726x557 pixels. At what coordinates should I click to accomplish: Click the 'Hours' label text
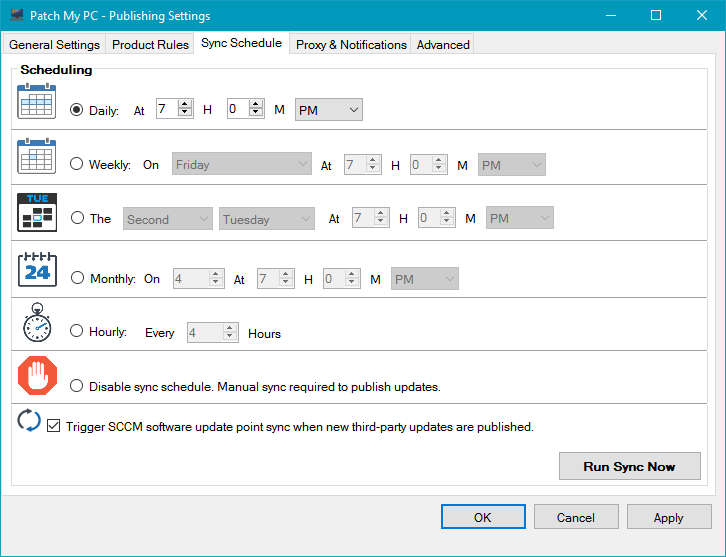click(264, 333)
